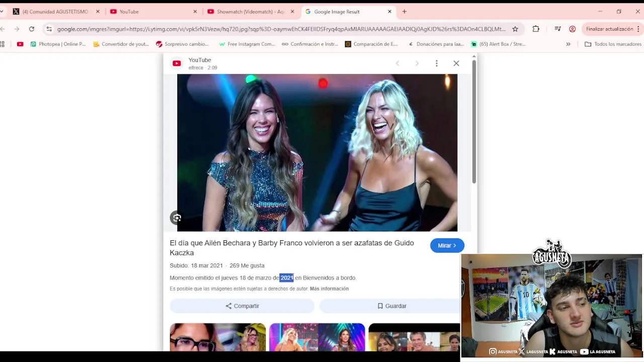Open the Más información link

(329, 289)
